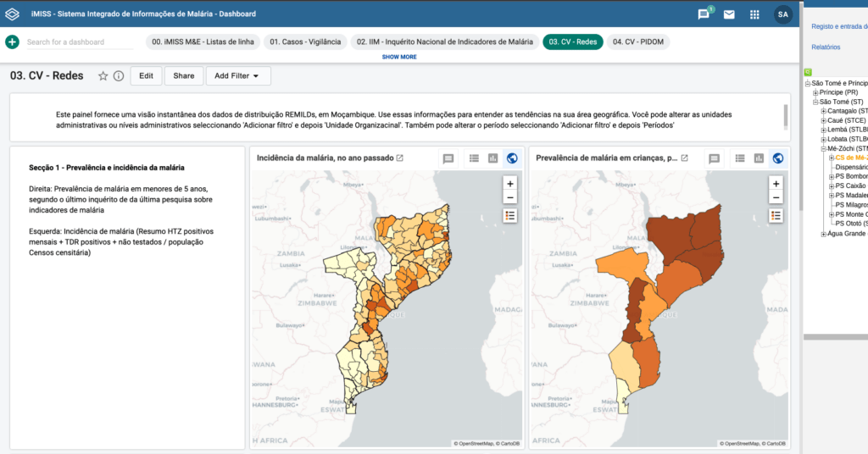Screen dimensions: 868x454
Task: Switch to 01. Casos - Vigilância dashboard
Action: [305, 42]
